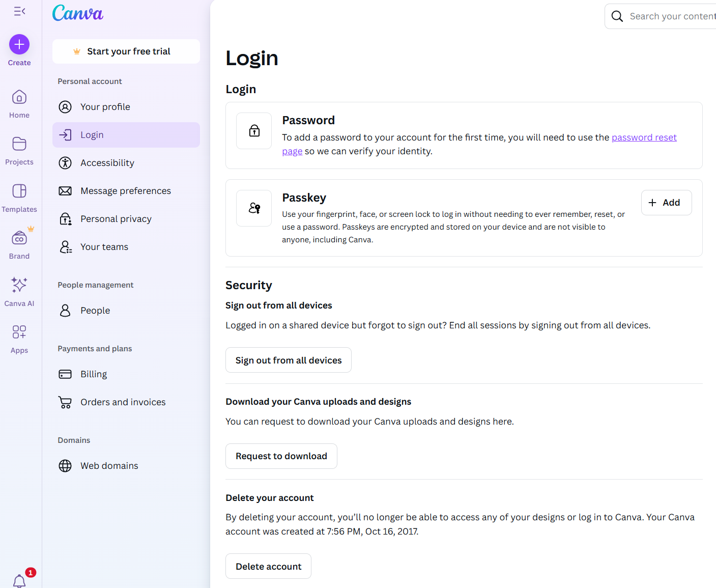Click the Password lock icon tile
The width and height of the screenshot is (716, 588).
point(254,131)
